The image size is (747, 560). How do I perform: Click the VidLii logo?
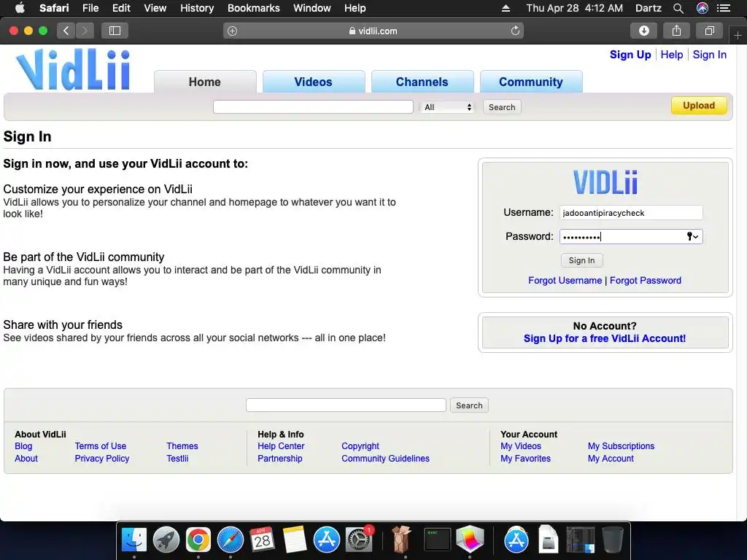click(x=73, y=69)
